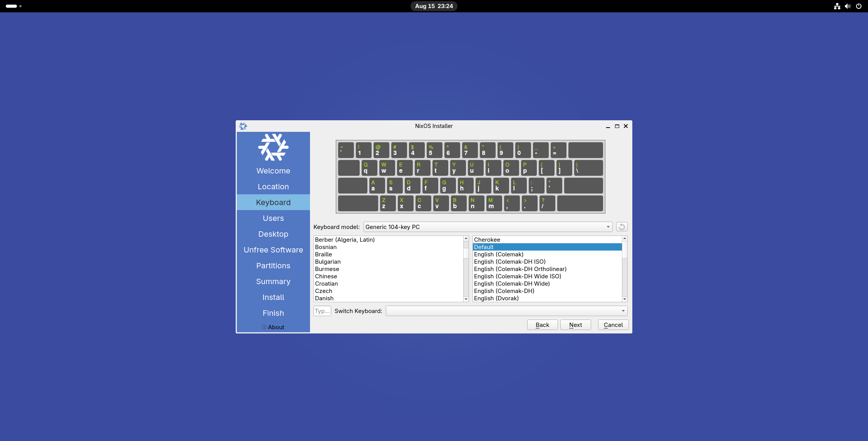Viewport: 868px width, 441px height.
Task: Open the volume icon in top bar
Action: tap(848, 6)
